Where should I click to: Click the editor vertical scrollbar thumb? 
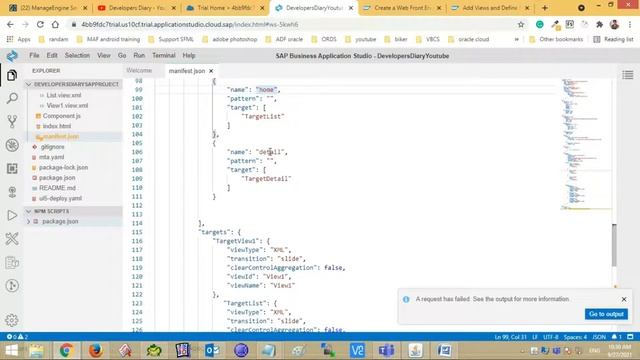(614, 245)
